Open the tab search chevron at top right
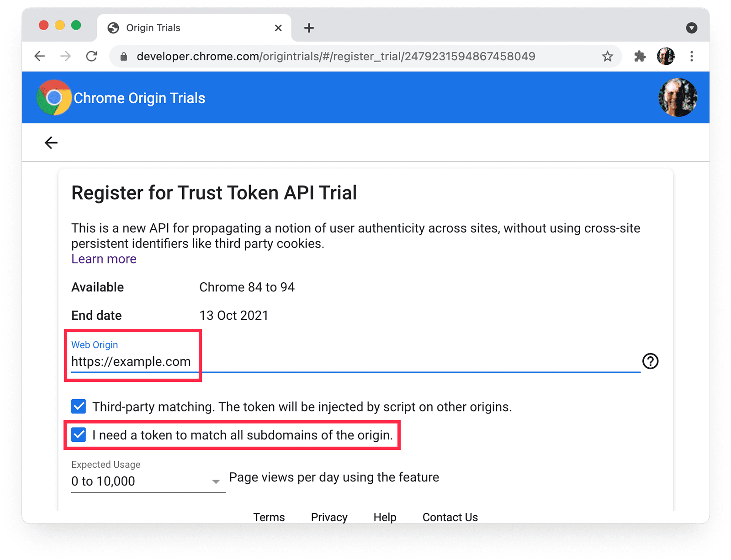 (691, 27)
